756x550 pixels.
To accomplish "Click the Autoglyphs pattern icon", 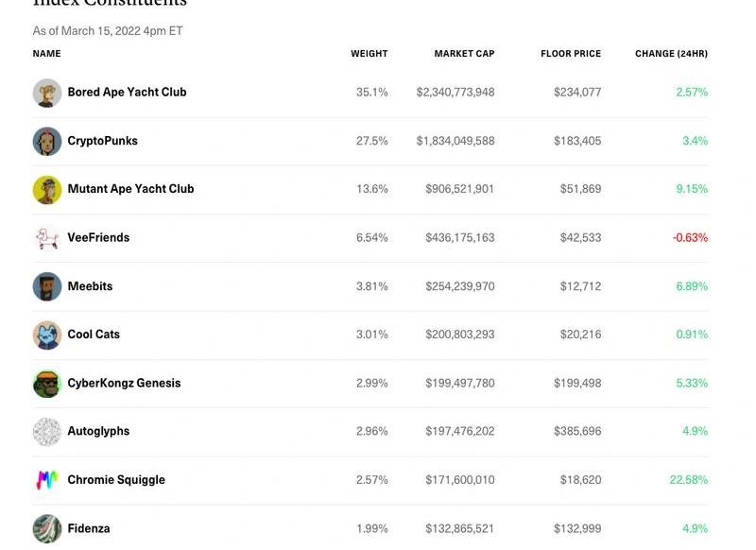I will (x=47, y=432).
